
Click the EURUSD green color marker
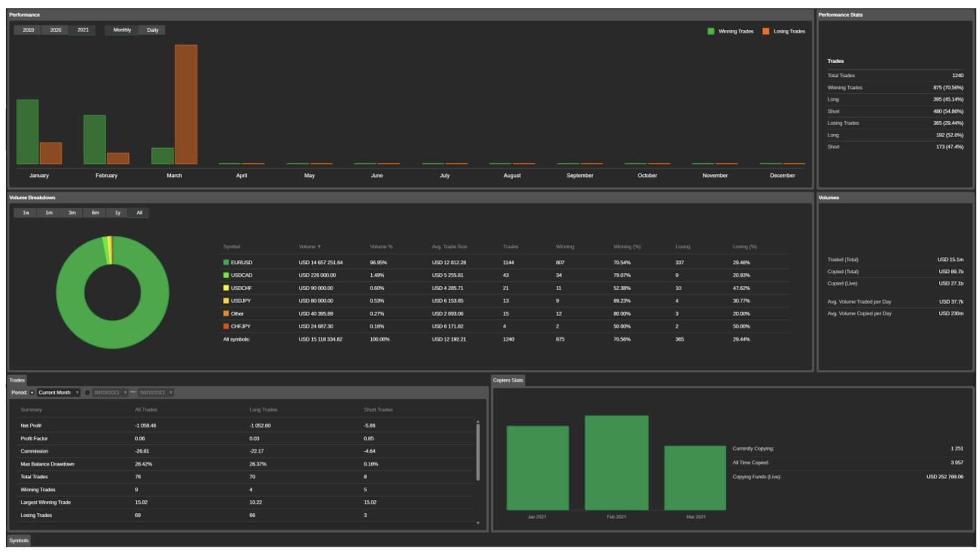point(226,262)
